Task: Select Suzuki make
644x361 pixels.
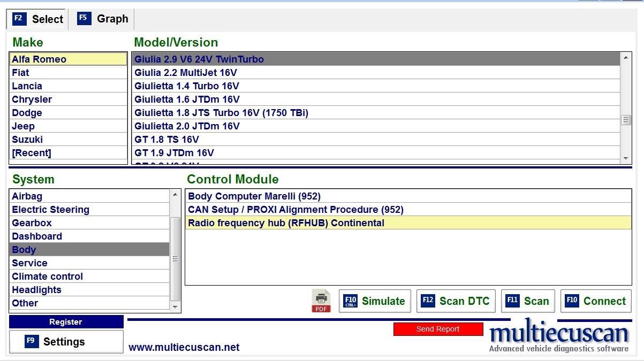Action: pos(68,140)
